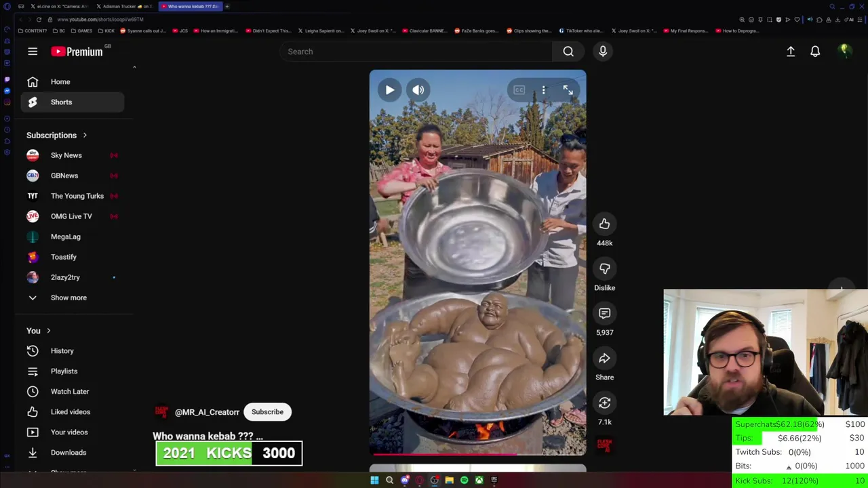Open the notifications bell
Image resolution: width=868 pixels, height=488 pixels.
point(815,52)
